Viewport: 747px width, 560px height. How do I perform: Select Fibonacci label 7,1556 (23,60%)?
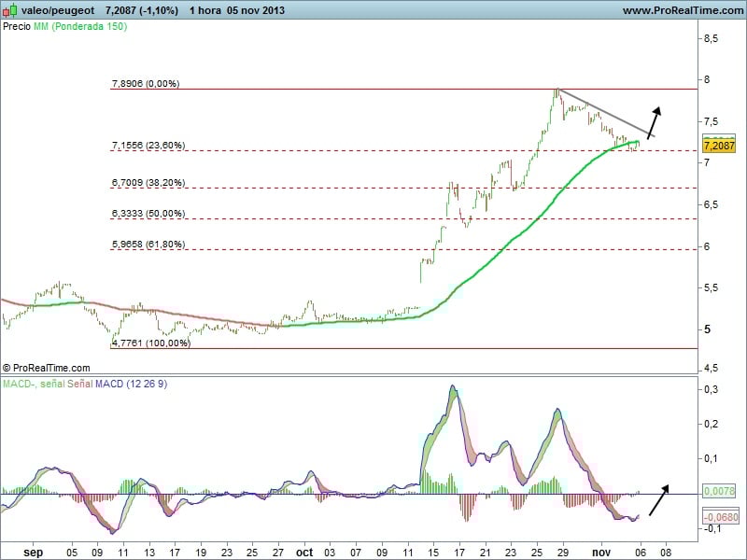(x=148, y=145)
